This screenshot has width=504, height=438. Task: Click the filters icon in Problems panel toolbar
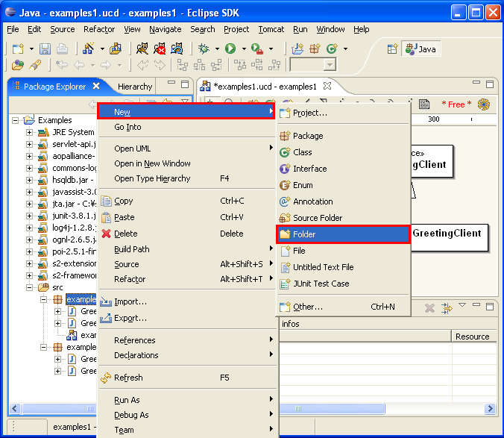(448, 307)
